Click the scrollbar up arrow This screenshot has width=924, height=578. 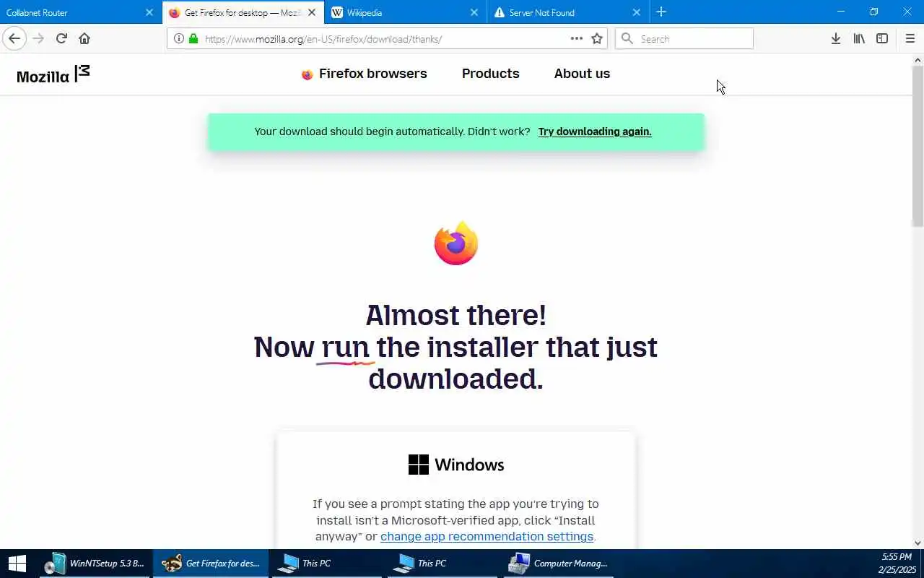point(918,60)
